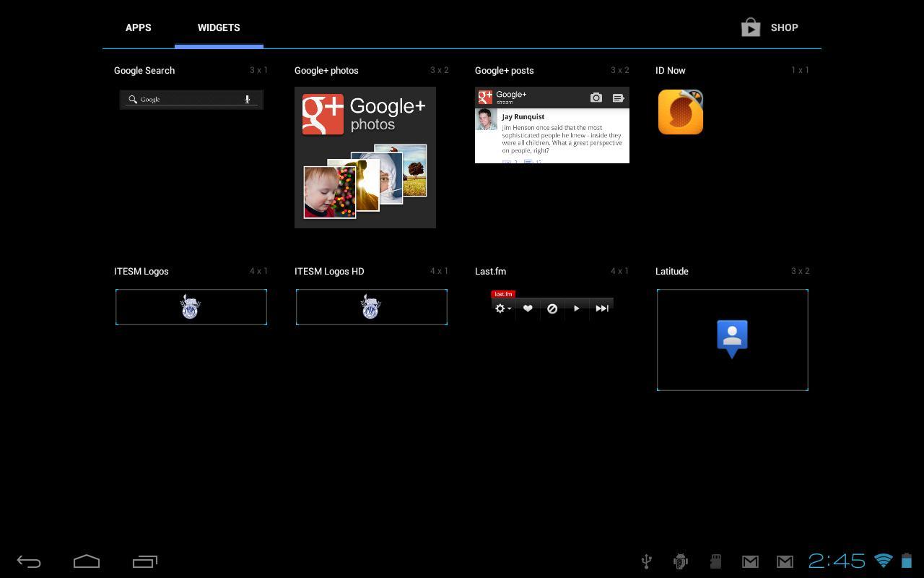Screen dimensions: 924x578
Task: Tap the Google Search widget title
Action: pos(144,70)
